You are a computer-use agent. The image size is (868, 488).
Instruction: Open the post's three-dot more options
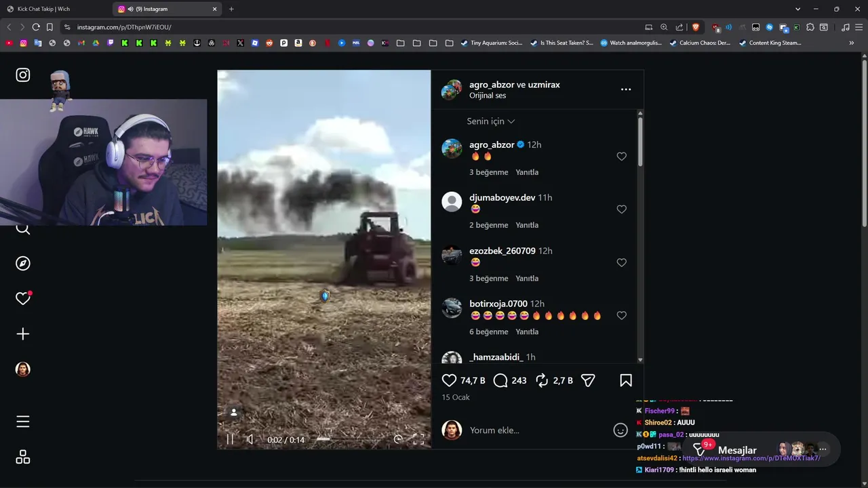626,89
